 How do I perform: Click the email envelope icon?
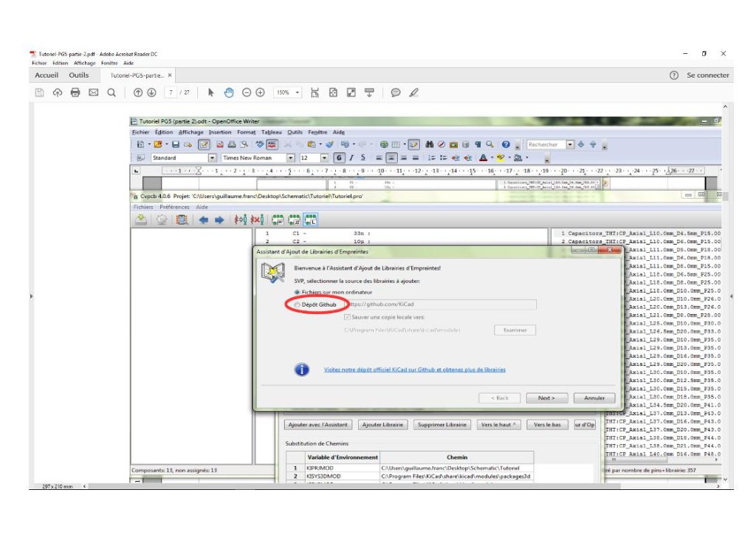point(93,92)
